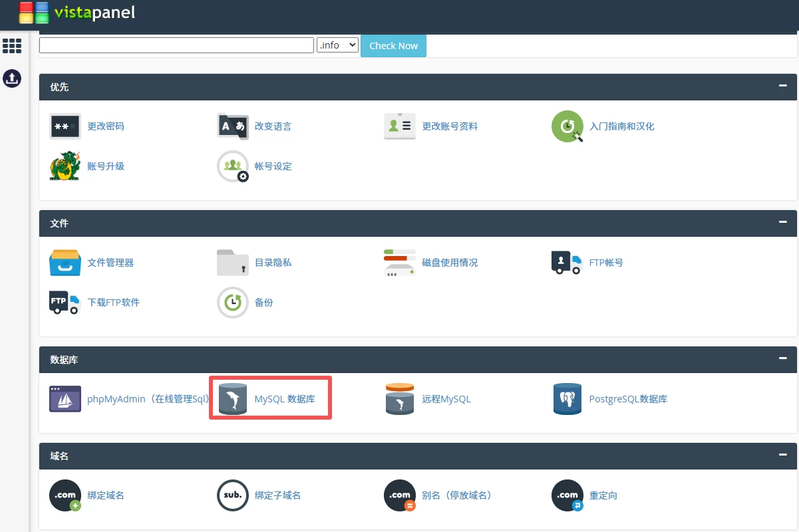Click the 磁盘使用情况 disk usage link

tap(450, 263)
